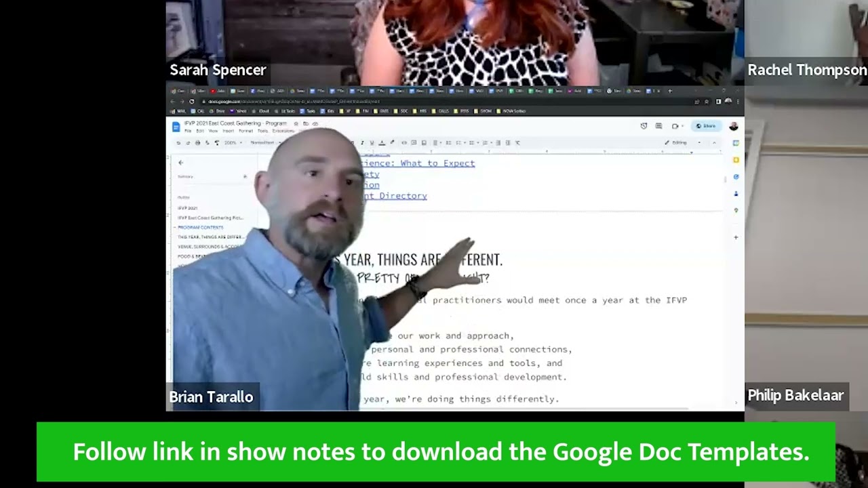Close the outline with the back arrow

180,163
